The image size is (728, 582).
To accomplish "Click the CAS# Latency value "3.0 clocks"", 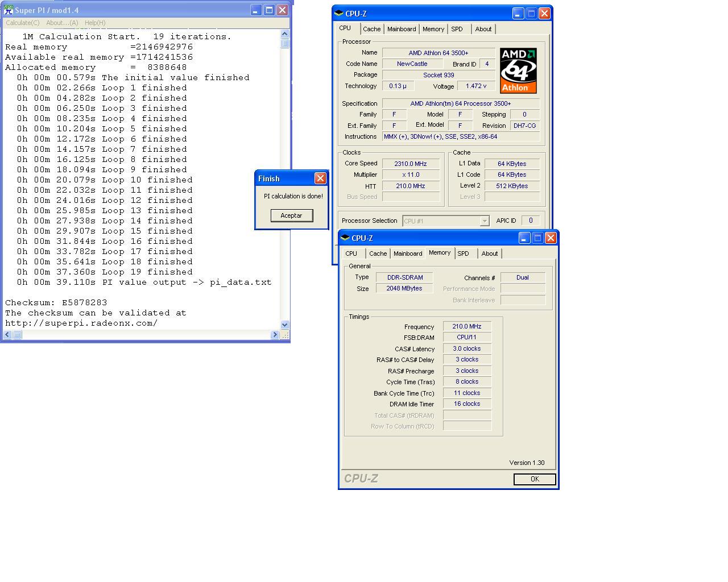I will [467, 348].
